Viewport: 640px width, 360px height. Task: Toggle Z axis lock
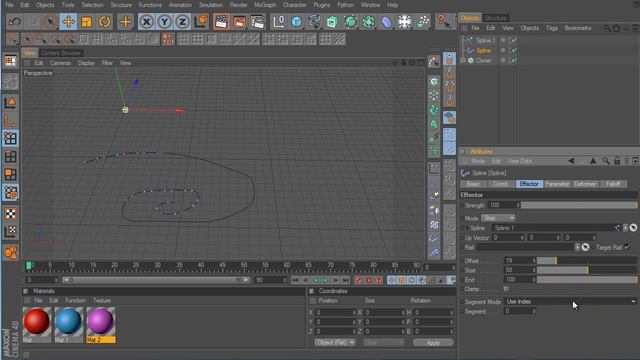coord(182,22)
